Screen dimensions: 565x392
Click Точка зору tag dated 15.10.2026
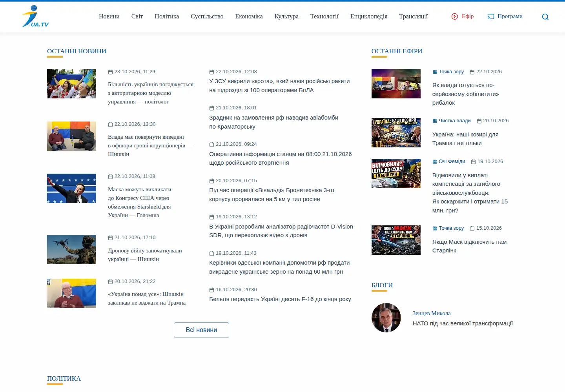point(451,228)
